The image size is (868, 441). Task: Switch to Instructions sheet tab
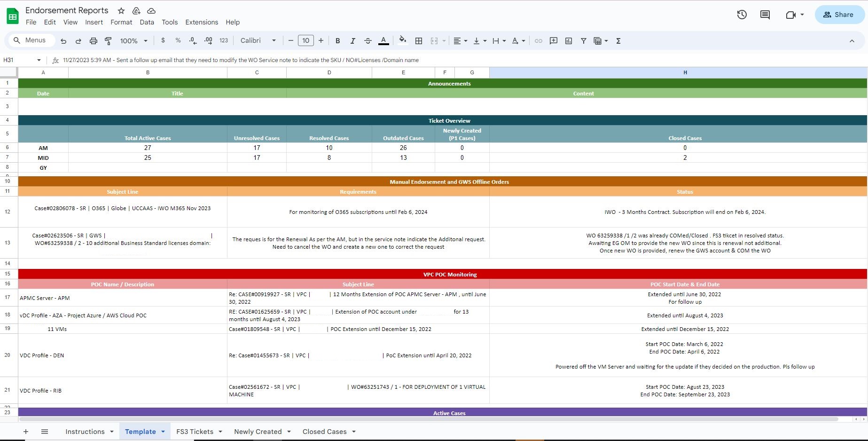click(x=85, y=432)
